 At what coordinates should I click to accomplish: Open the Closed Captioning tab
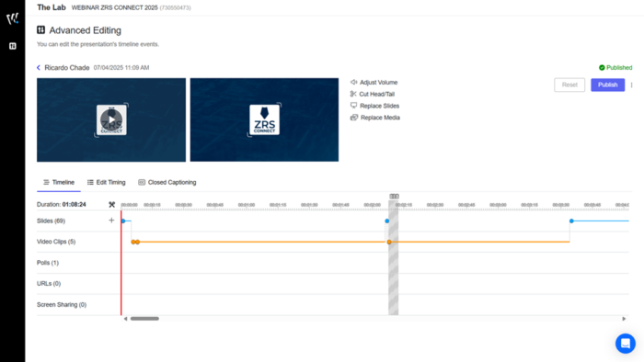[167, 183]
